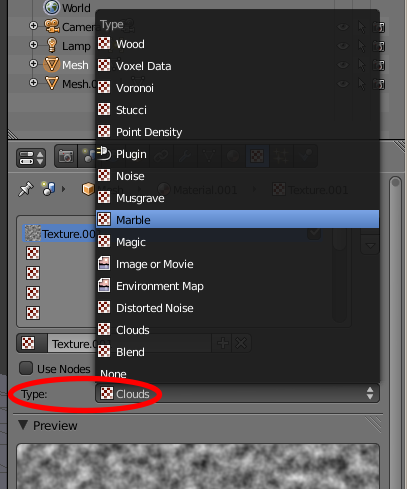Click the properties panel vertical scrollbar
The height and width of the screenshot is (489, 407).
tap(395, 333)
